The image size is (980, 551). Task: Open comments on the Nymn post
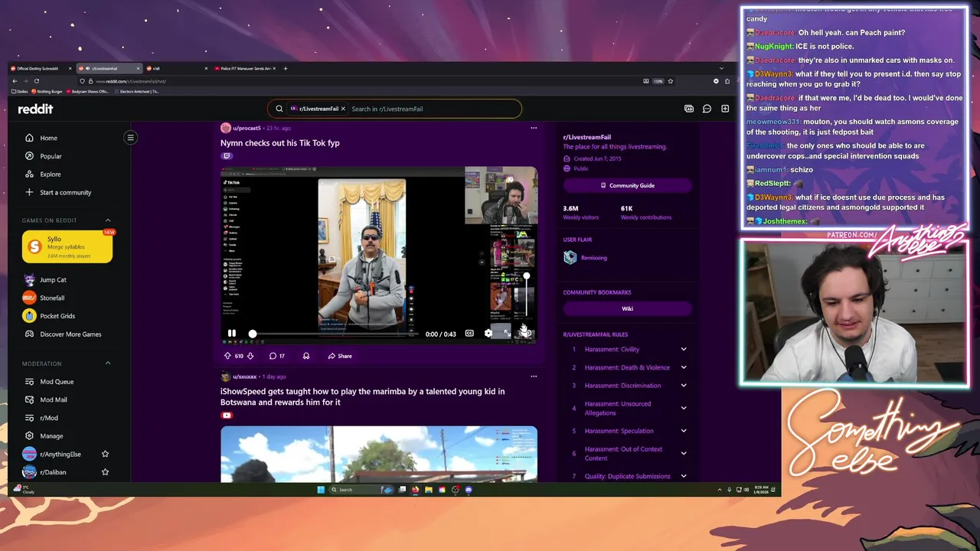[276, 356]
